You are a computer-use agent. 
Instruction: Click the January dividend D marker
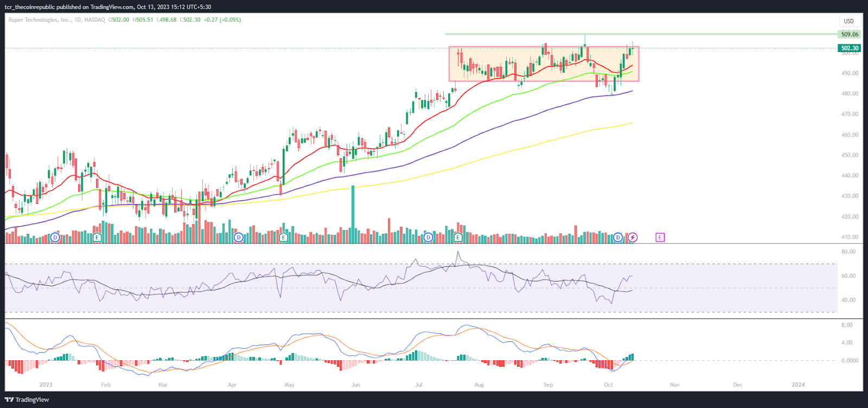55,237
